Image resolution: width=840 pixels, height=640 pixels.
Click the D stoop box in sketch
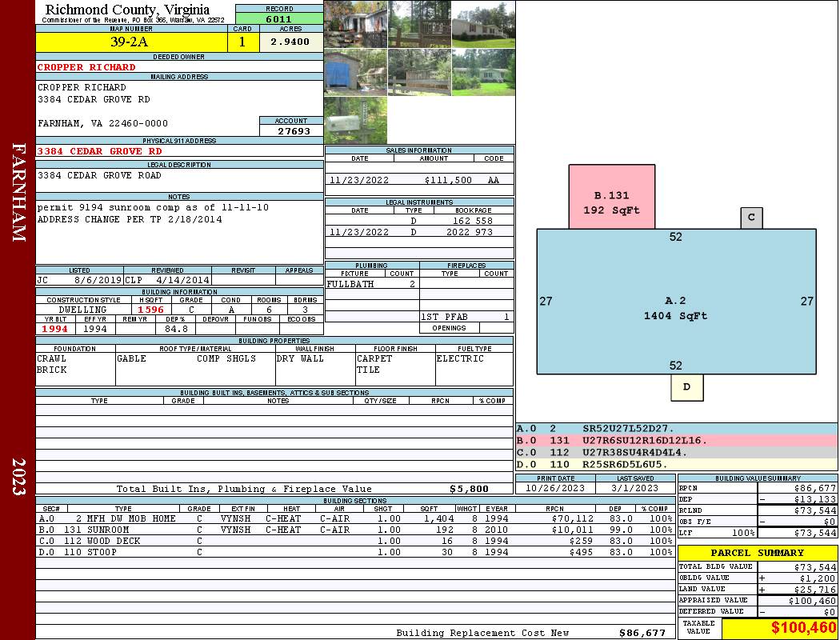(x=687, y=387)
